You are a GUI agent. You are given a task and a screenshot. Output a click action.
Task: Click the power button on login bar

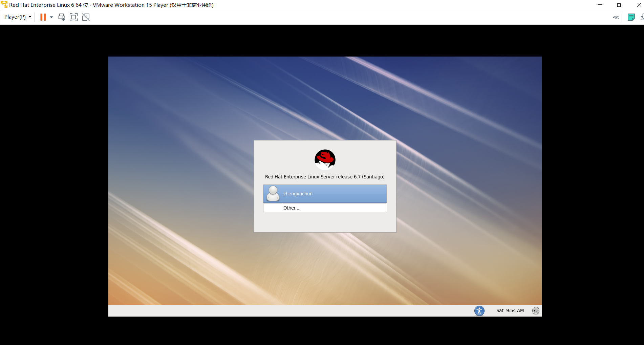coord(536,310)
